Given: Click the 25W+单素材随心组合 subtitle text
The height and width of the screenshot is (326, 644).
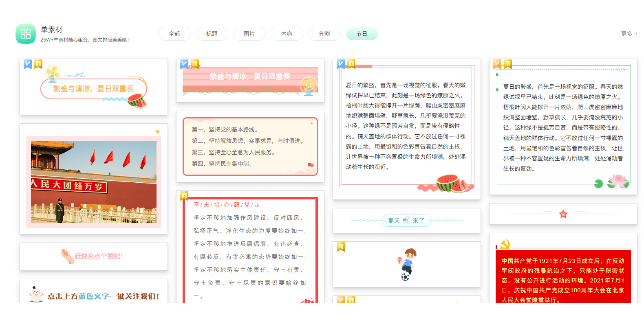Looking at the screenshot, I should (x=85, y=40).
